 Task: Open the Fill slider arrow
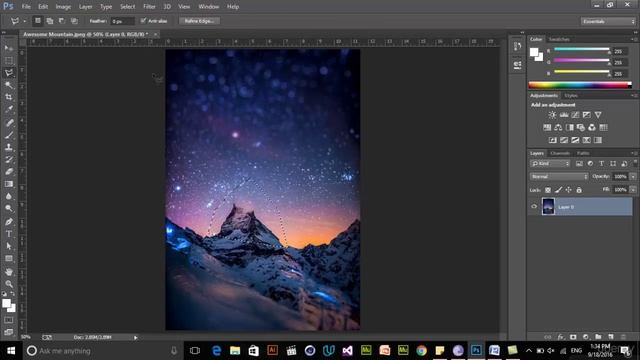tap(633, 190)
